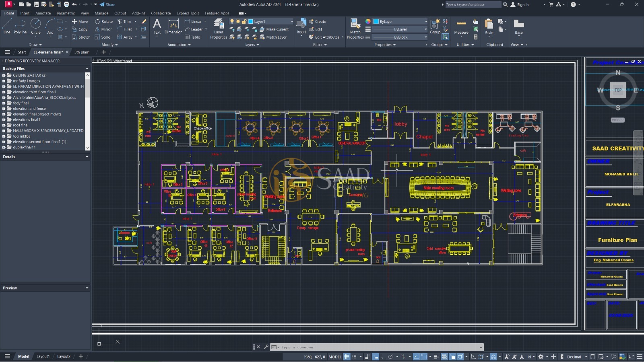The height and width of the screenshot is (362, 644).
Task: Switch to the Layout1 tab
Action: pos(43,356)
